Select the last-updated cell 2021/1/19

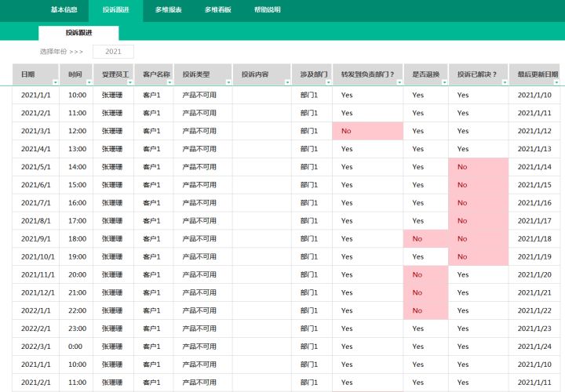point(534,256)
